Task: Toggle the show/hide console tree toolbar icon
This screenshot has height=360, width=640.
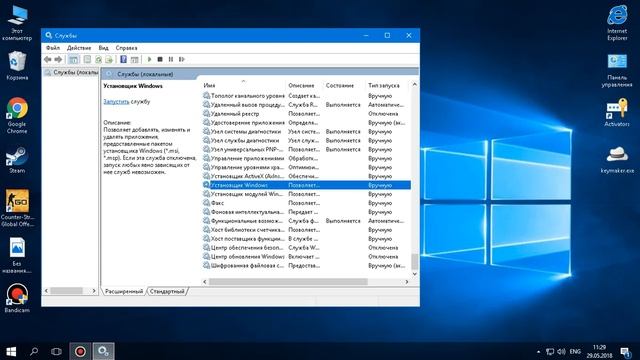Action: pos(73,60)
